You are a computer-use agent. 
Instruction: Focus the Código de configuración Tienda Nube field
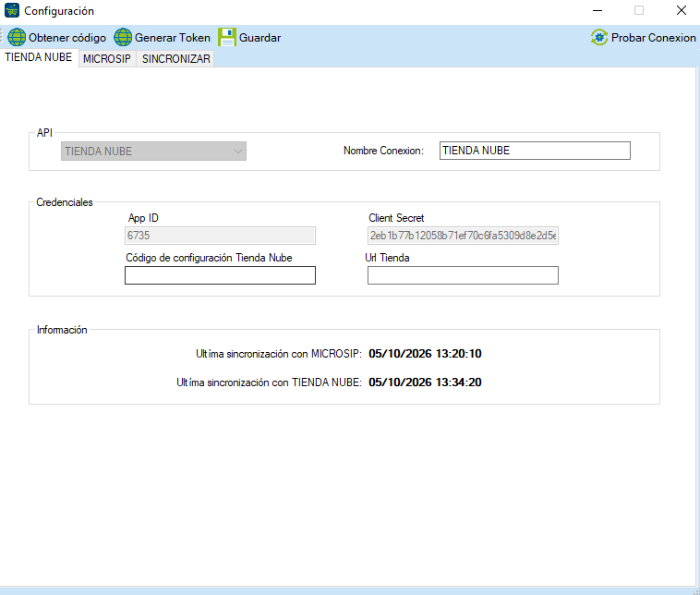pyautogui.click(x=220, y=275)
